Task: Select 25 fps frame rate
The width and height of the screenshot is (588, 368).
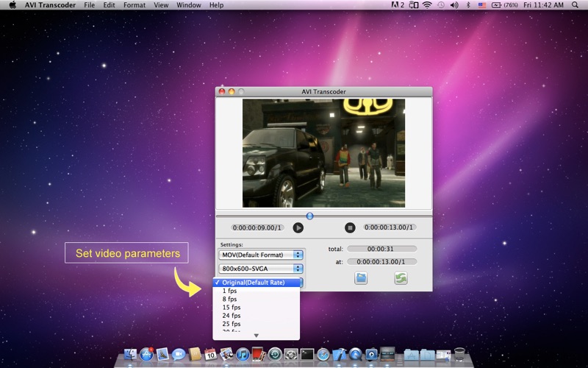Action: point(256,324)
